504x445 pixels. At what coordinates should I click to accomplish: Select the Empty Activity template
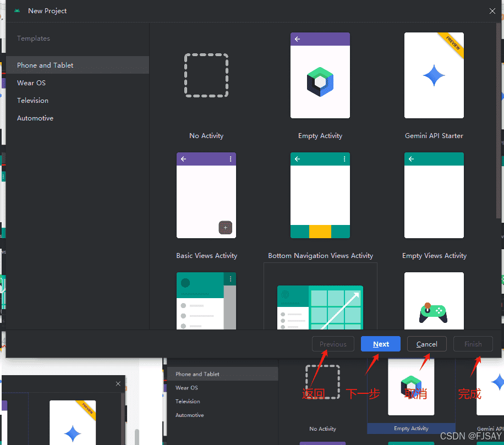click(x=320, y=75)
